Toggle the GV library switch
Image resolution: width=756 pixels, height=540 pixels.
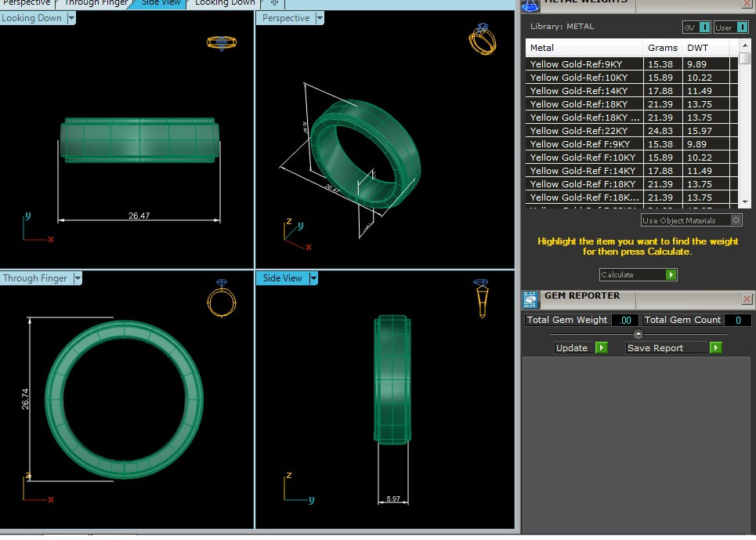coord(704,27)
